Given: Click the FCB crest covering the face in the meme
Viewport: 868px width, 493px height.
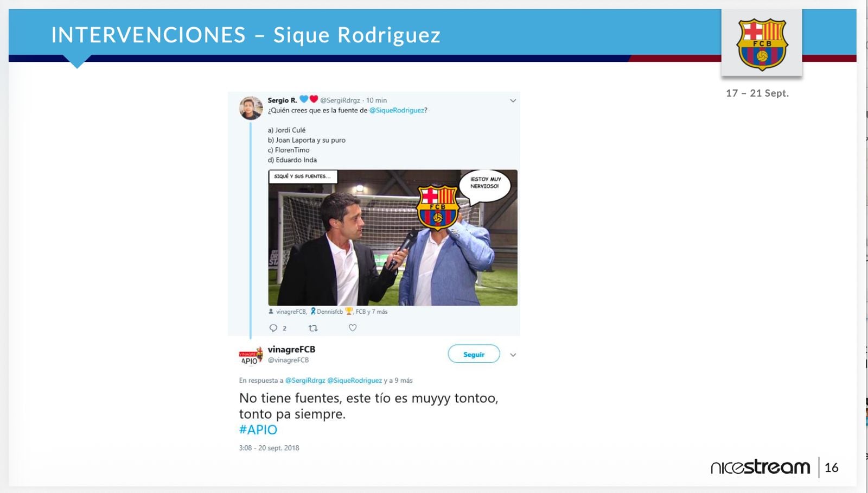Looking at the screenshot, I should point(438,207).
